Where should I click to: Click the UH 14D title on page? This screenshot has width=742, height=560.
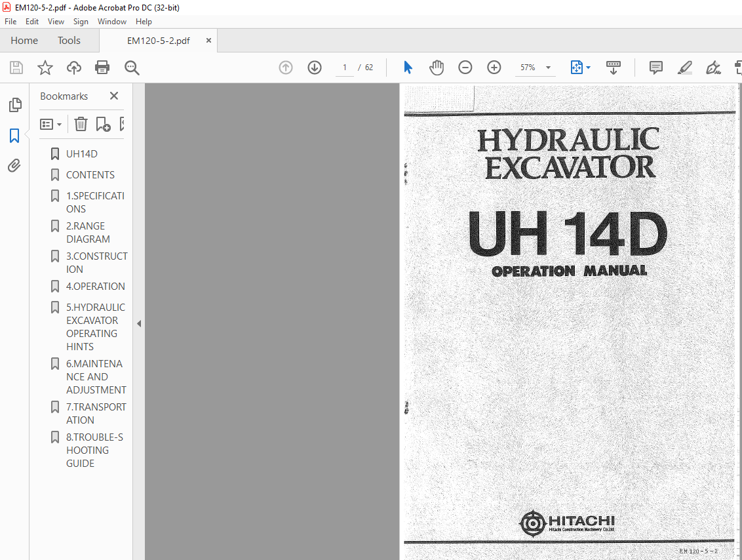pos(568,233)
